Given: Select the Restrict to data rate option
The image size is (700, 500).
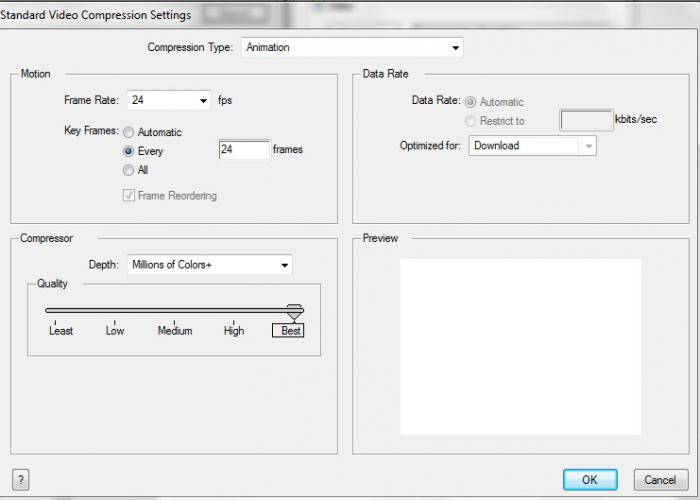Looking at the screenshot, I should coord(470,121).
